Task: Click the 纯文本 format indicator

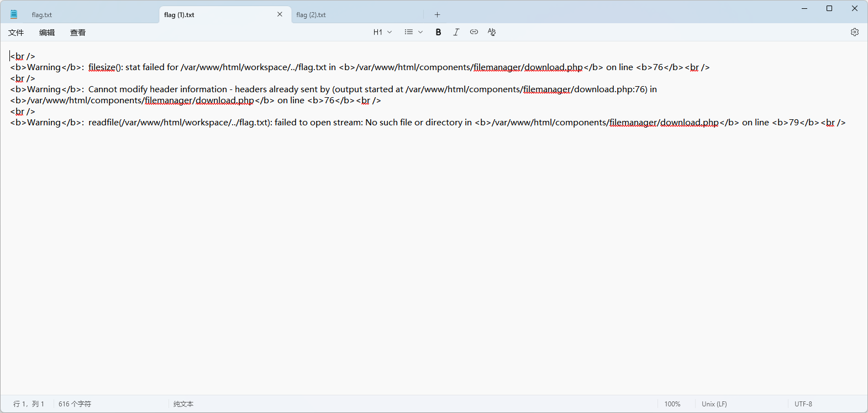Action: click(x=183, y=404)
